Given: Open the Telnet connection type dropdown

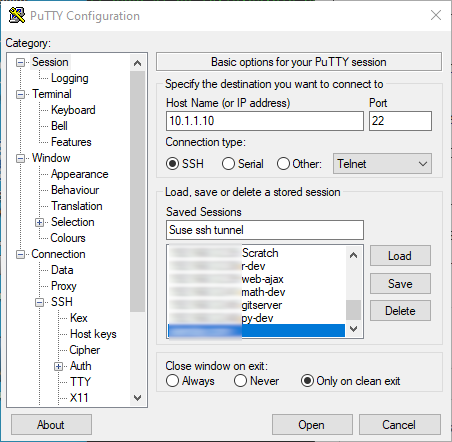Looking at the screenshot, I should pyautogui.click(x=382, y=164).
